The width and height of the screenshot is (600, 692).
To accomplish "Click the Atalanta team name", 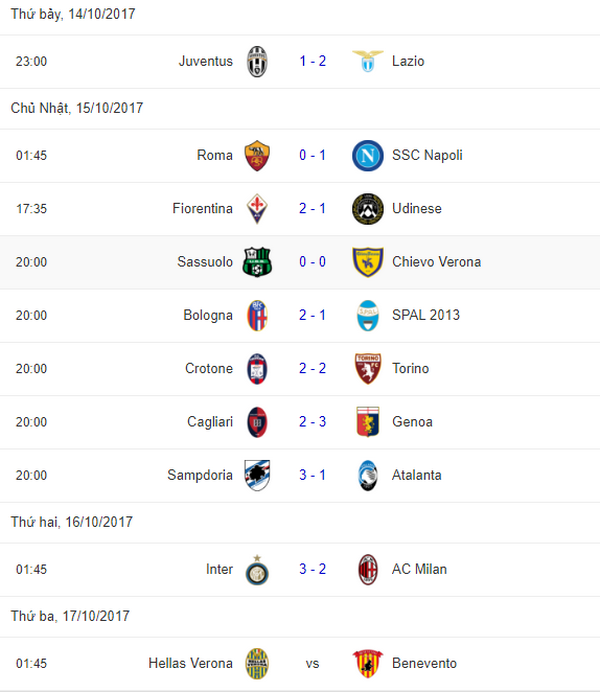I will pyautogui.click(x=416, y=475).
